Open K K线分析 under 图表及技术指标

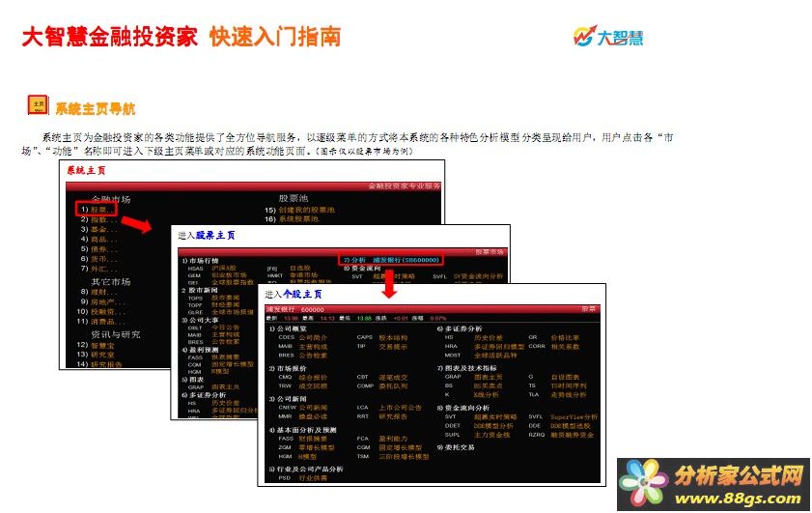coord(471,395)
